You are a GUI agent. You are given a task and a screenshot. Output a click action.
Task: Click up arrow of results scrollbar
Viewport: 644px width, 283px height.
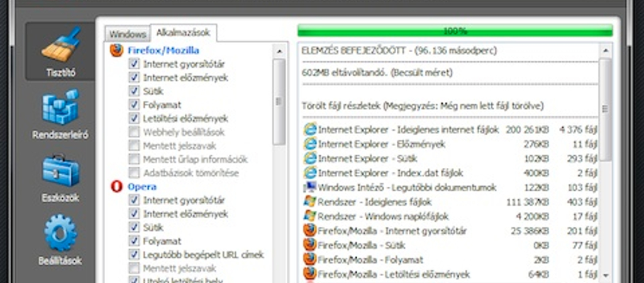(x=606, y=52)
